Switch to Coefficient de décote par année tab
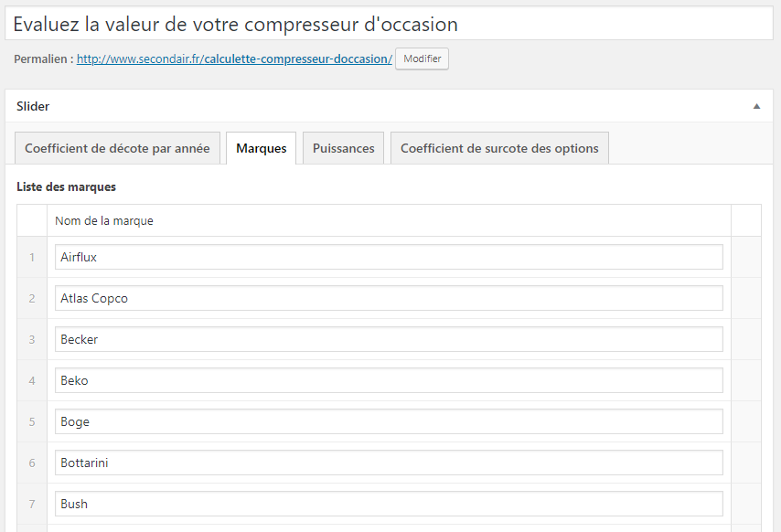The width and height of the screenshot is (781, 532). point(118,148)
